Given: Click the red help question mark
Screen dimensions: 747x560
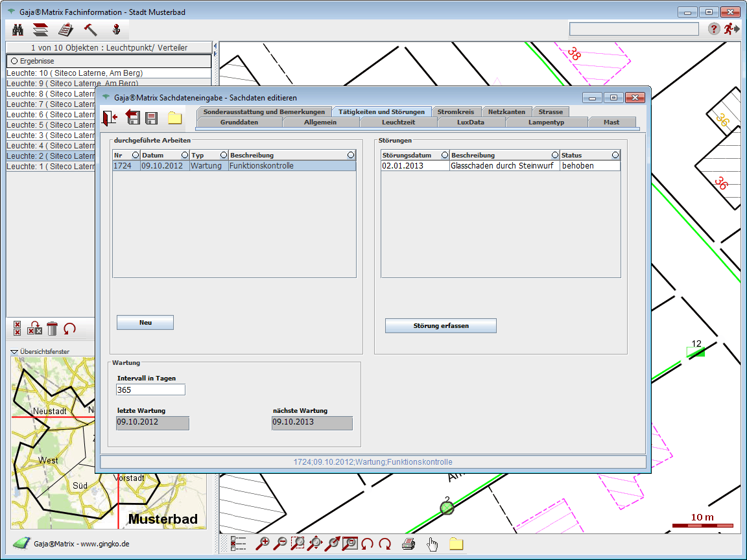Looking at the screenshot, I should (x=713, y=29).
